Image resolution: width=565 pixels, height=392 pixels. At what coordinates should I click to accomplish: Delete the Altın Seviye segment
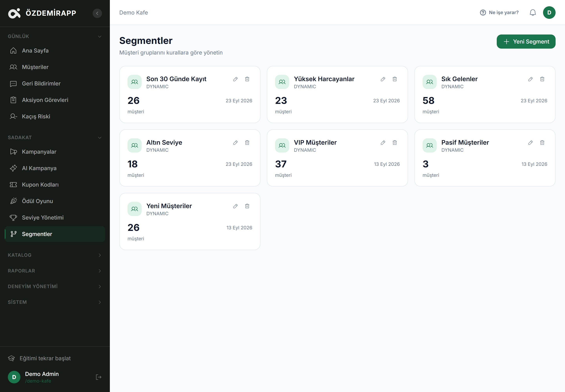click(x=247, y=143)
